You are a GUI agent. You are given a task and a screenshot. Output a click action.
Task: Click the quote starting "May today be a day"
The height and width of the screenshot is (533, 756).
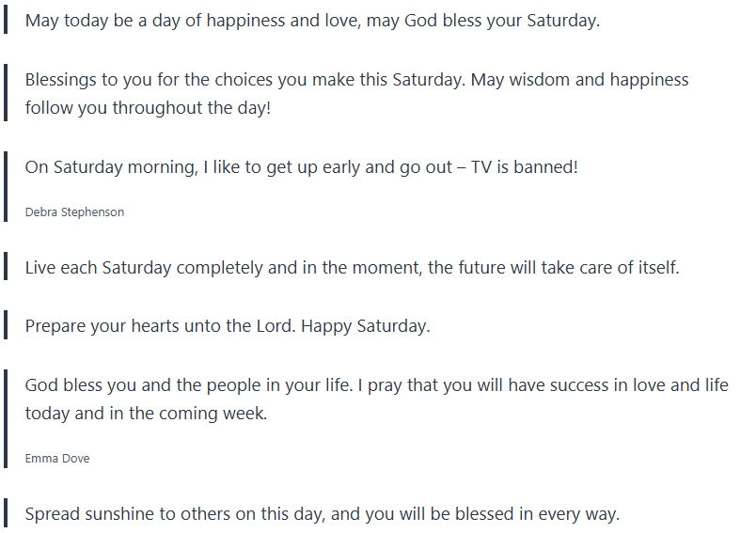coord(312,21)
